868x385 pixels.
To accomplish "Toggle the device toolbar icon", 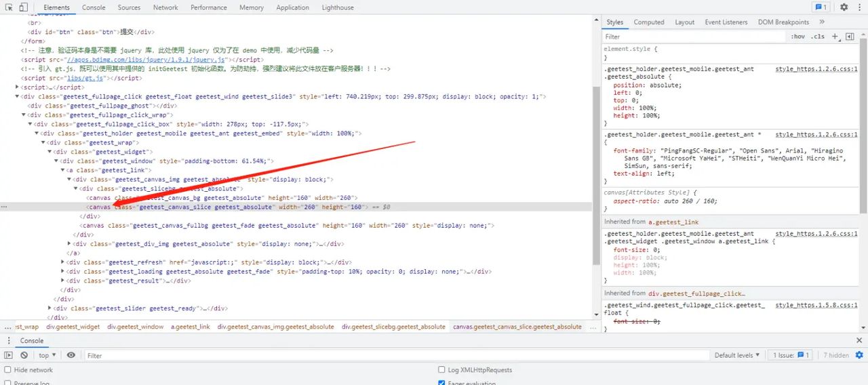I will point(23,7).
